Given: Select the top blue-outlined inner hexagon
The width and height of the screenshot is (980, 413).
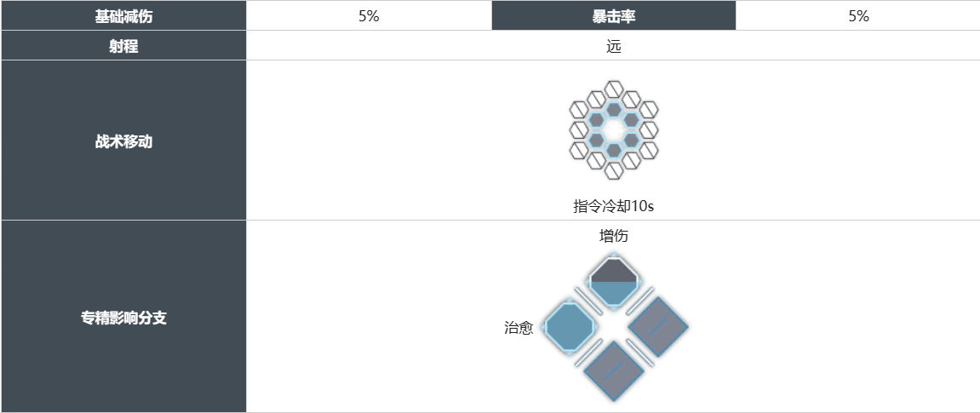Looking at the screenshot, I should [614, 109].
